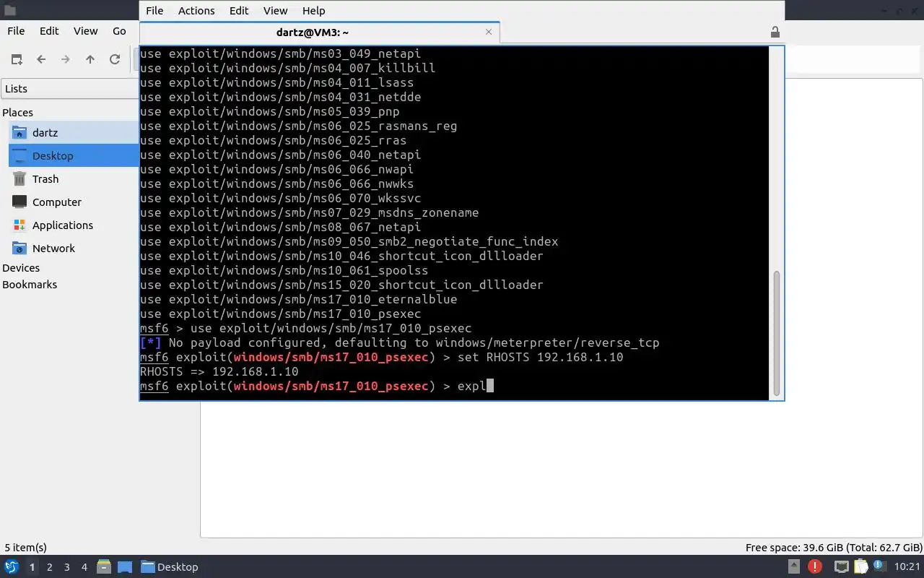Image resolution: width=924 pixels, height=578 pixels.
Task: Go up to parent folder
Action: pos(90,60)
